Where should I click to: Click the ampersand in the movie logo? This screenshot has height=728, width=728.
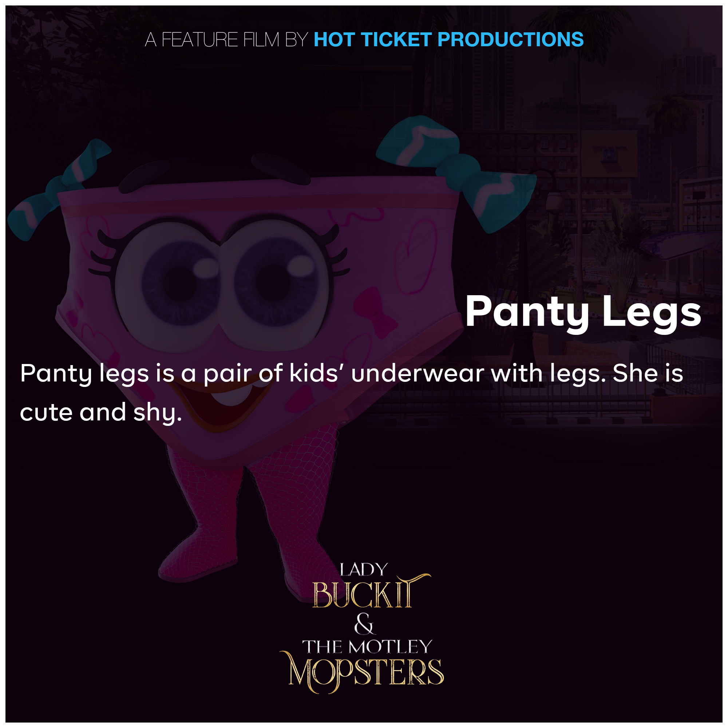click(x=364, y=624)
